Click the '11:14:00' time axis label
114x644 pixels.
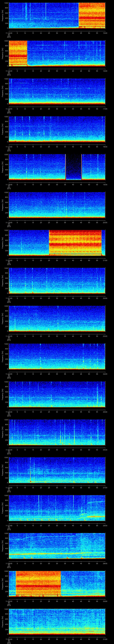(x=9, y=33)
